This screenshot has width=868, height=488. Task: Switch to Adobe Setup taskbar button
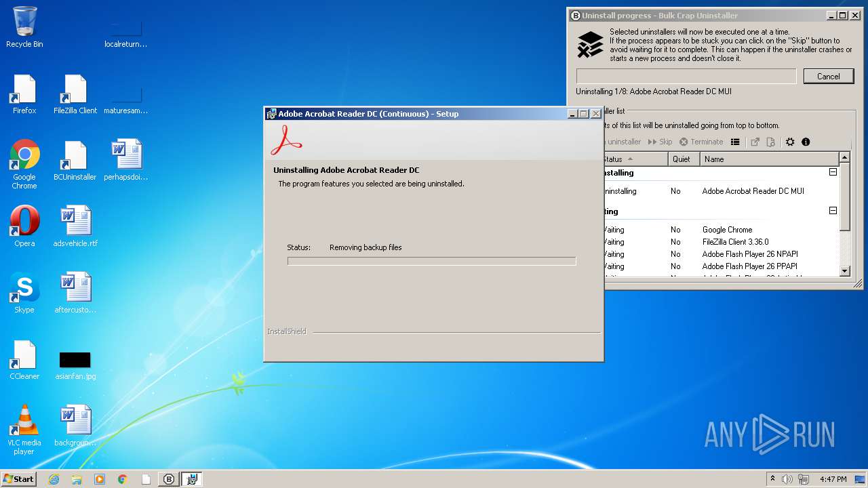coord(192,479)
